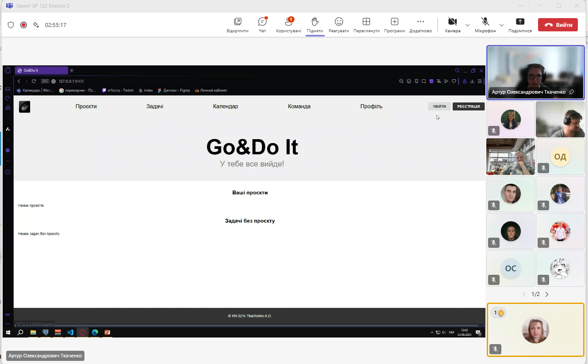
Task: Click the red recording indicator
Action: point(23,25)
